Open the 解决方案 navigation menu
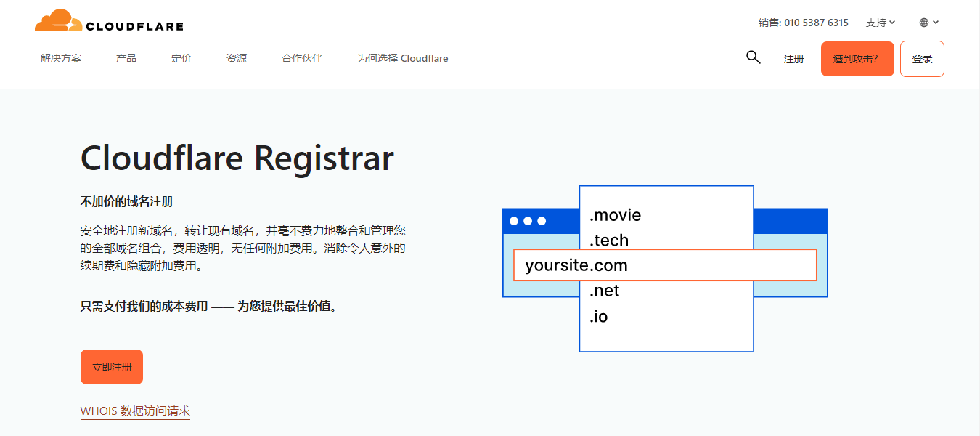The width and height of the screenshot is (980, 436). pos(62,58)
